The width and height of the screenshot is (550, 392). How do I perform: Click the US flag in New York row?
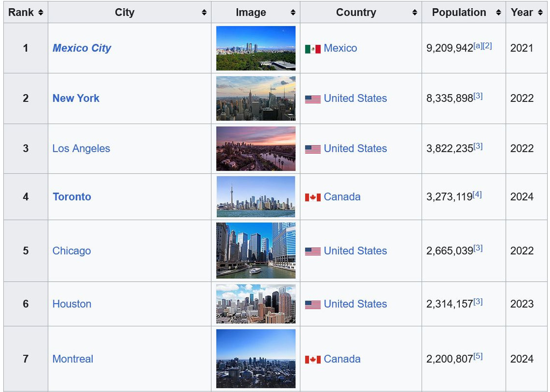(x=313, y=98)
